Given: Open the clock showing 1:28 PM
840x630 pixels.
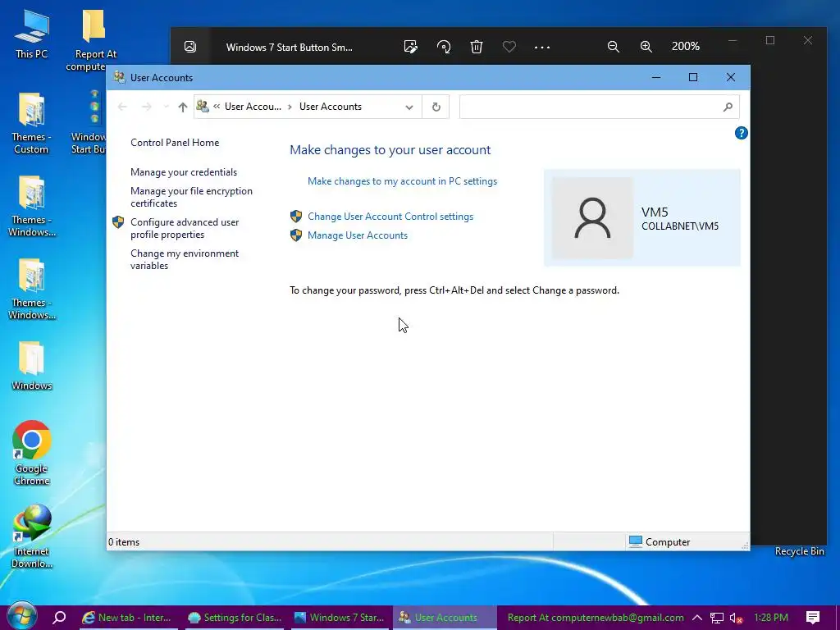Looking at the screenshot, I should point(771,618).
